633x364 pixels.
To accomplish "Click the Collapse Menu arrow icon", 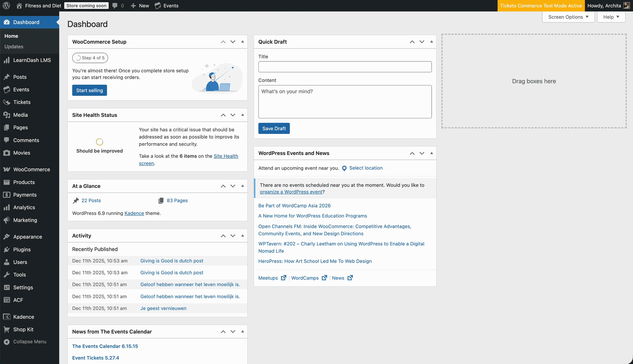I will pyautogui.click(x=7, y=342).
